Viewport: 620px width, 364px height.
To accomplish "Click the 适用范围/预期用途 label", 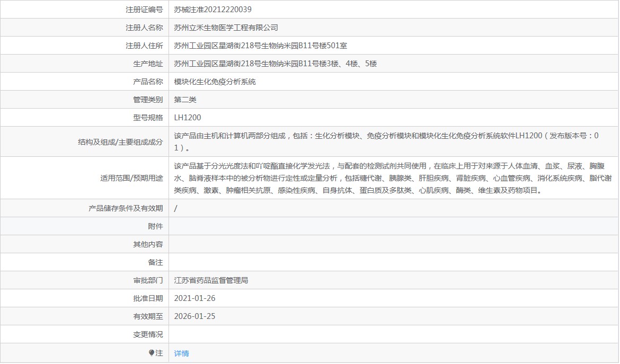I will 131,178.
